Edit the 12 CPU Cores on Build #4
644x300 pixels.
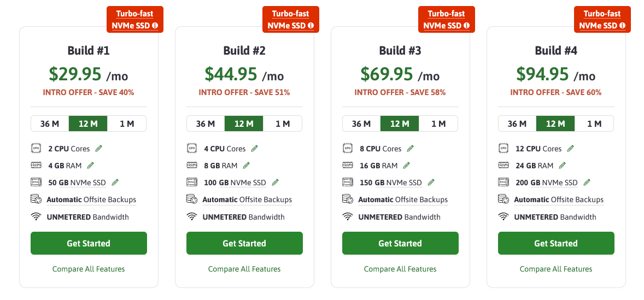click(571, 149)
